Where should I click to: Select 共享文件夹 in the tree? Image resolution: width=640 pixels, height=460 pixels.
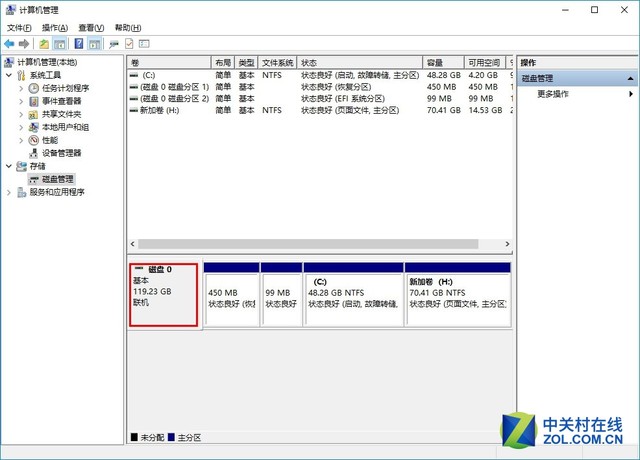(62, 114)
